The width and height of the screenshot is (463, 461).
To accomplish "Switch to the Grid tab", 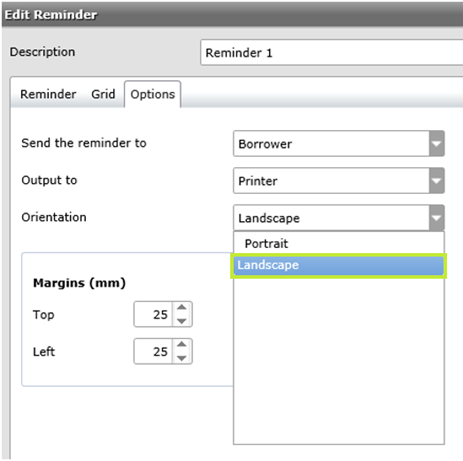I will pyautogui.click(x=103, y=94).
